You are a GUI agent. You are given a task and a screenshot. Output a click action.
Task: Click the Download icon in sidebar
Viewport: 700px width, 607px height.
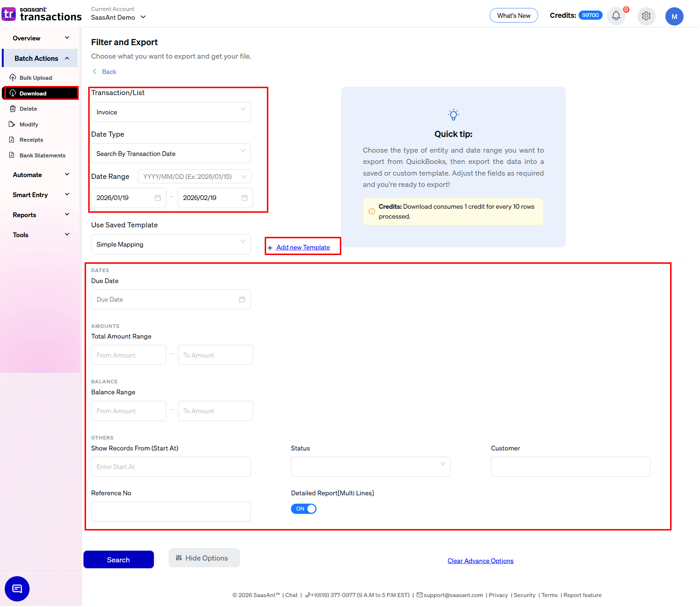click(13, 93)
